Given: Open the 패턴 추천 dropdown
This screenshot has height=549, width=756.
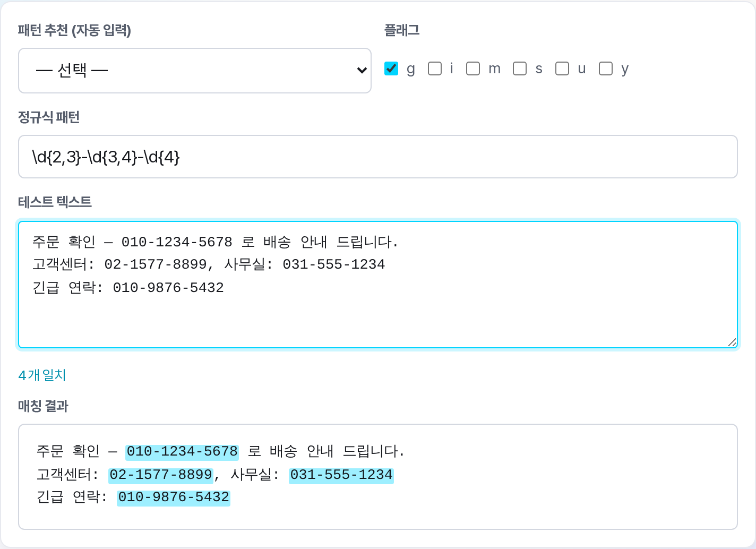Looking at the screenshot, I should click(x=195, y=71).
